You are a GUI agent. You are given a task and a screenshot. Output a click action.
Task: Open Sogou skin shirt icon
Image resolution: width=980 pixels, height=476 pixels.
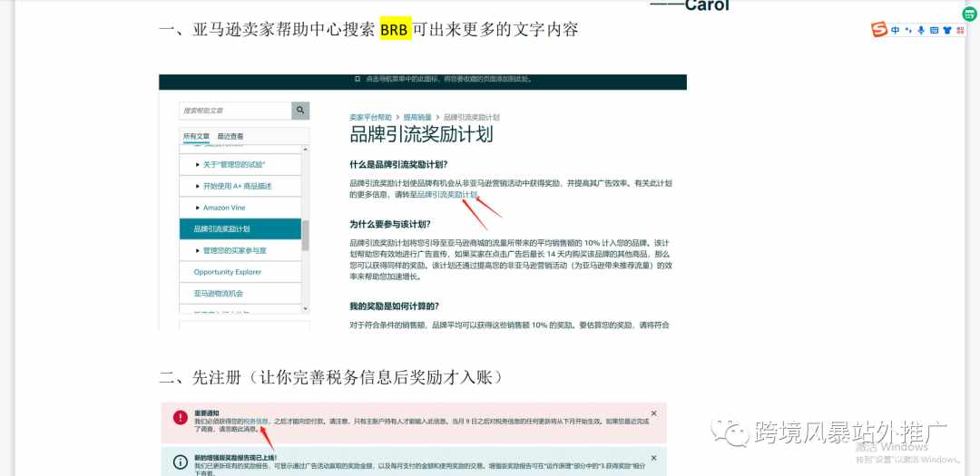coord(946,30)
